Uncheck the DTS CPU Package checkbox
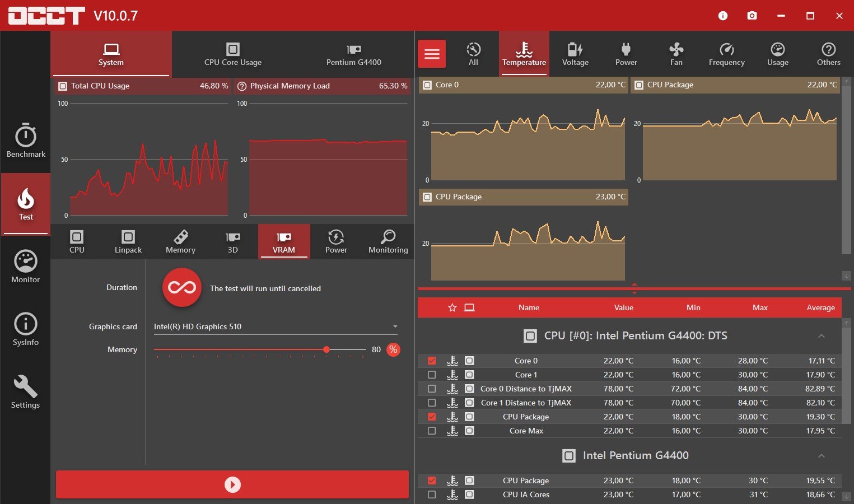This screenshot has width=854, height=504. tap(431, 417)
